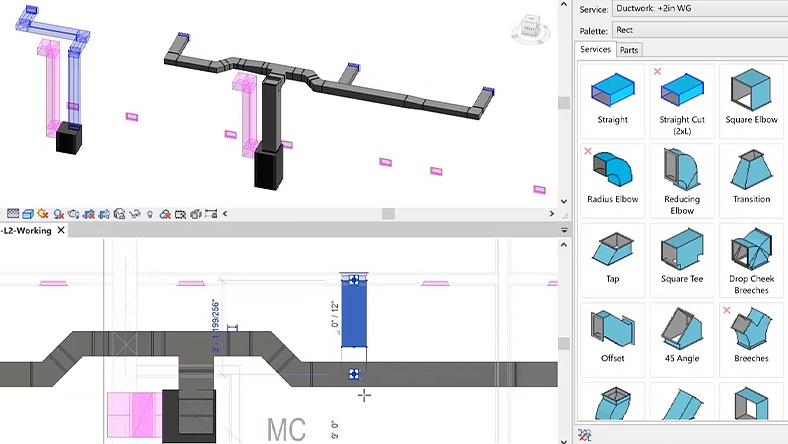
Task: Choose the Radius Elbow fitting
Action: [612, 180]
